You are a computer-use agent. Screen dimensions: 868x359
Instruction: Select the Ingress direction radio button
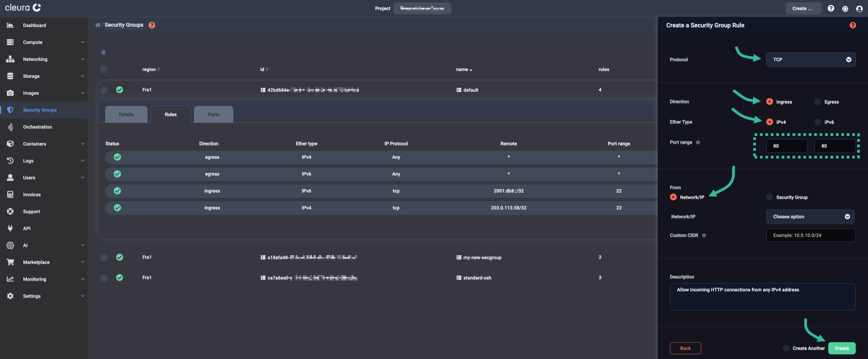pos(769,102)
